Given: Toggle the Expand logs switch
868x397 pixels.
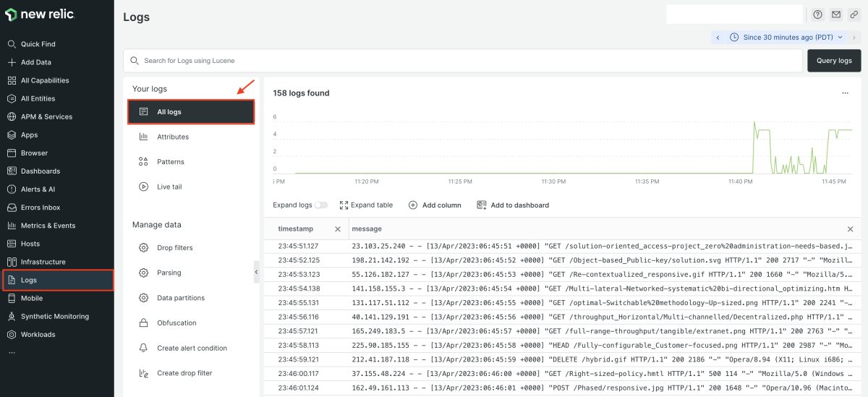Looking at the screenshot, I should click(x=320, y=205).
